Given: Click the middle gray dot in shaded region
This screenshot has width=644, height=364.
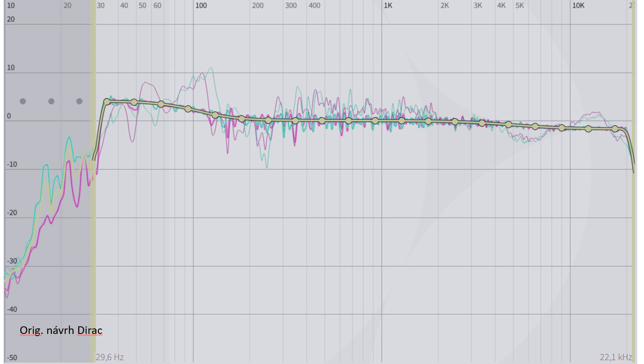Looking at the screenshot, I should [x=51, y=101].
